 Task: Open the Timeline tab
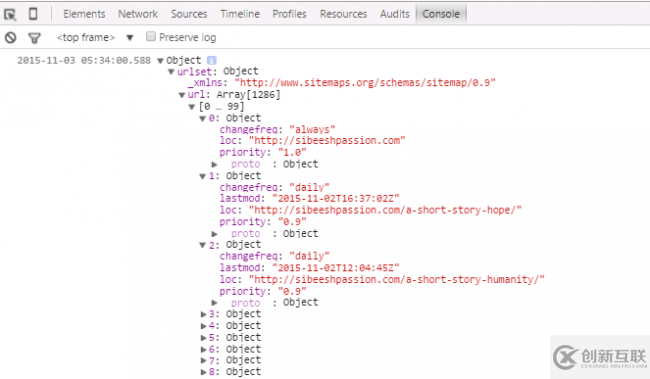[240, 14]
